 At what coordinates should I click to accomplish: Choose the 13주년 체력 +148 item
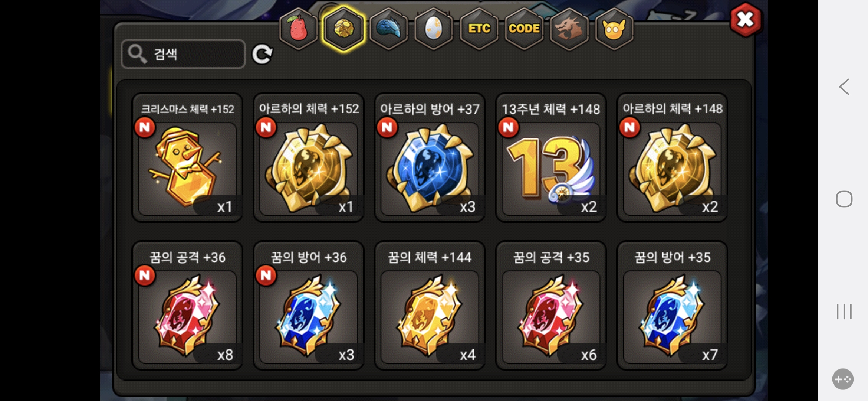[x=551, y=157]
